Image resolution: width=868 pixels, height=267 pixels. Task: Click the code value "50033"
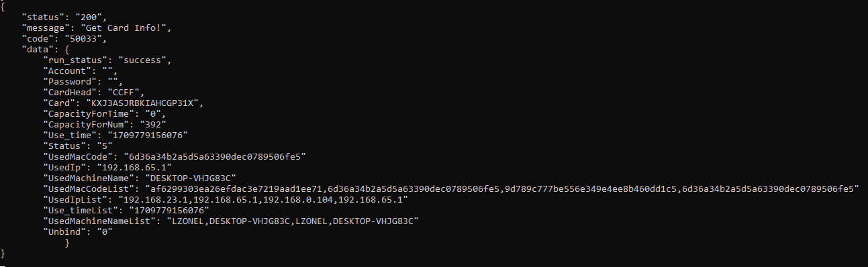84,38
